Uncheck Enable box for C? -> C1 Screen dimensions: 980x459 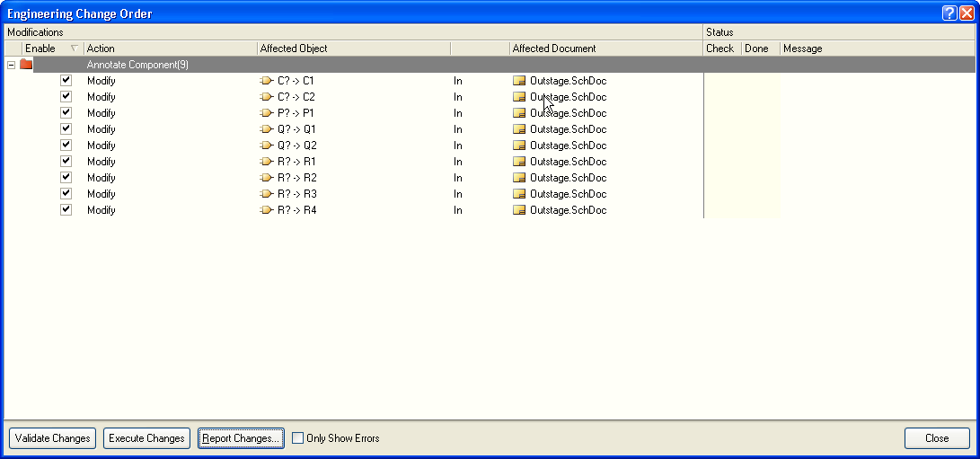[66, 81]
